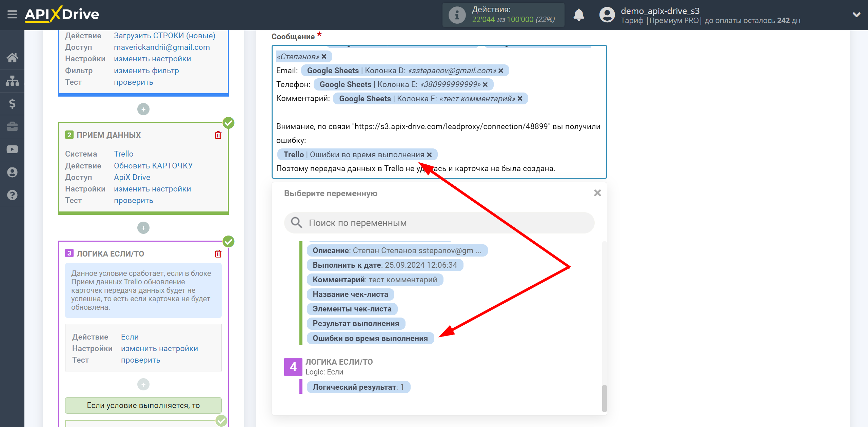The image size is (868, 427).
Task: Click the ЛОГИКА ЕСЛИ/ТО section 4 header
Action: tap(329, 367)
